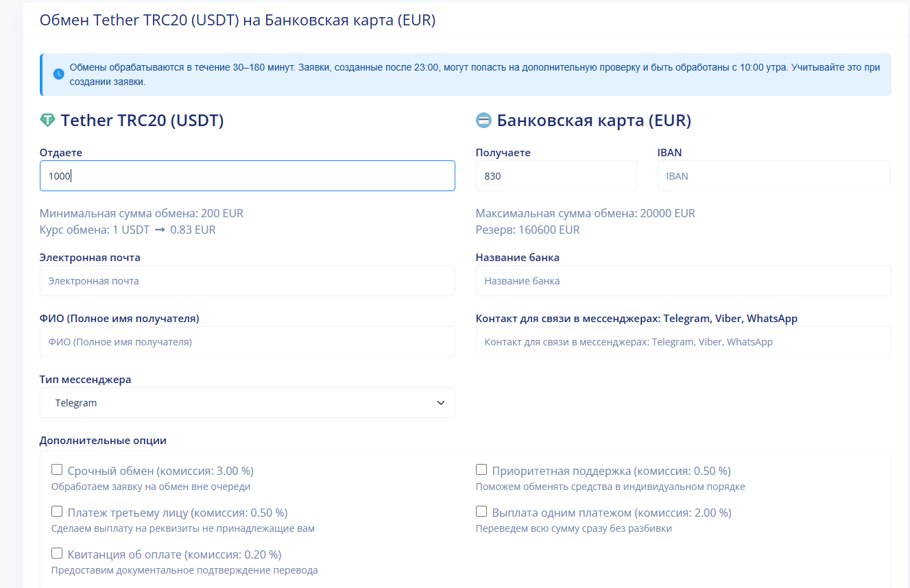Click the bank card icon beside Банковская карта
Screen dimensions: 910x588
click(x=483, y=121)
